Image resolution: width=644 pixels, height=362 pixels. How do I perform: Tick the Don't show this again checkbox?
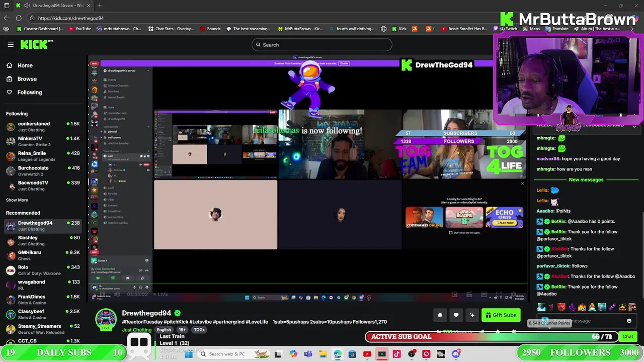(x=450, y=233)
